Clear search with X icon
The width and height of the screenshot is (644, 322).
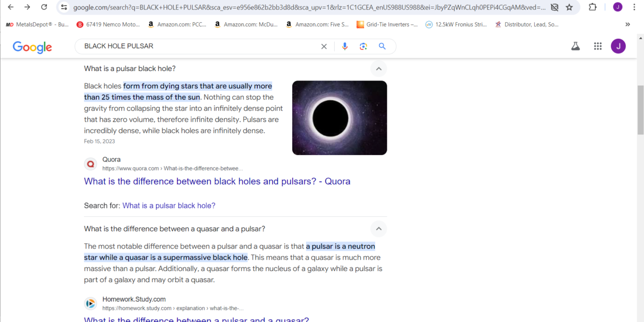tap(324, 46)
